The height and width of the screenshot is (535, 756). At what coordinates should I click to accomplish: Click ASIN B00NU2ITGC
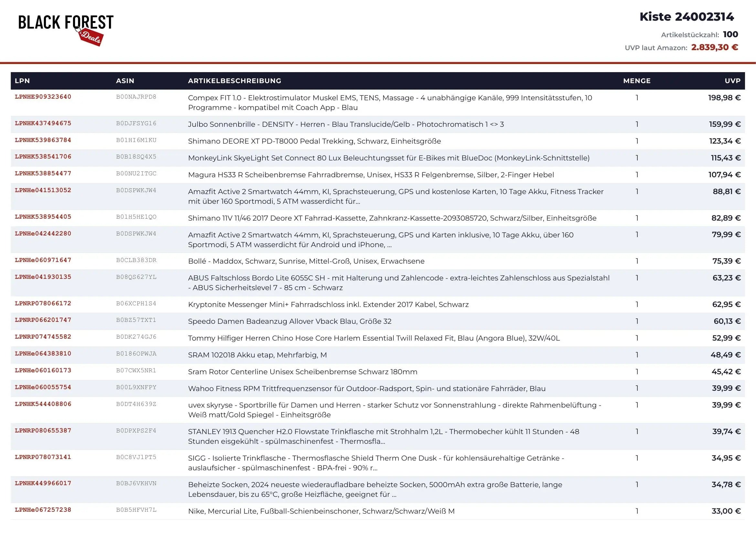coord(136,174)
